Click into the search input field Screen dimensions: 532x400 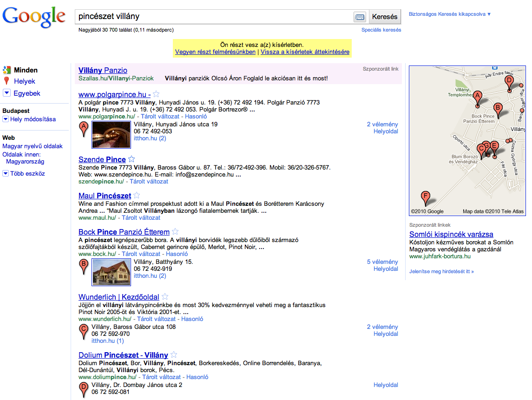coord(214,17)
